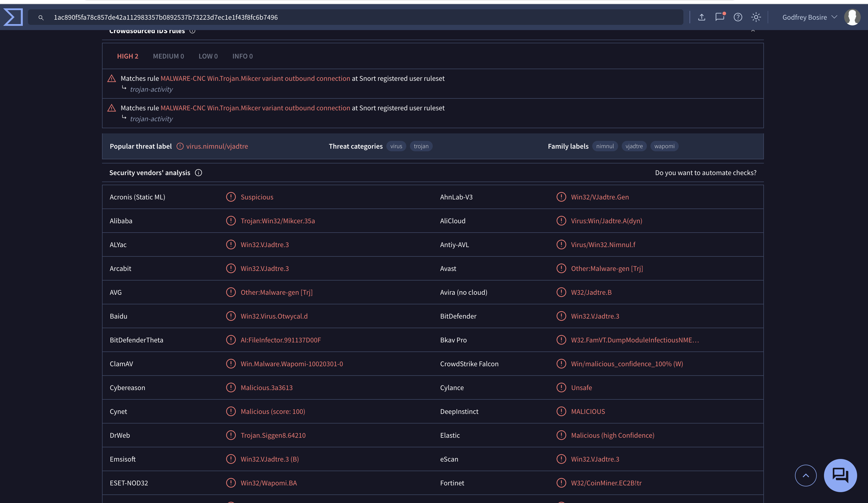868x503 pixels.
Task: Open the help question mark icon
Action: coord(738,17)
